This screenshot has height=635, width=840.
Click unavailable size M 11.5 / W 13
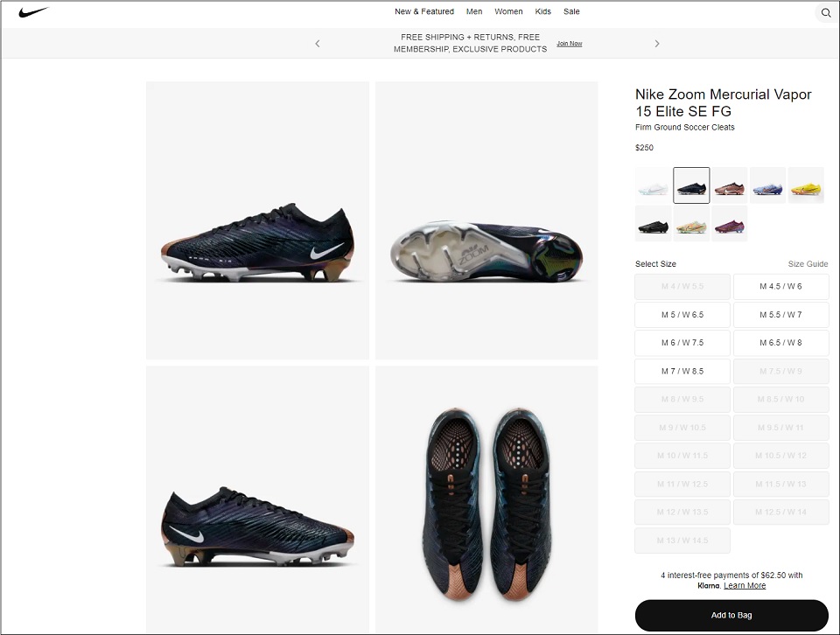[x=781, y=484]
